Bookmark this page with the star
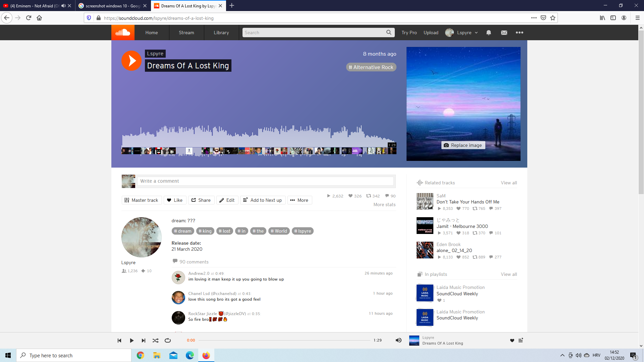Image resolution: width=644 pixels, height=362 pixels. point(553,18)
